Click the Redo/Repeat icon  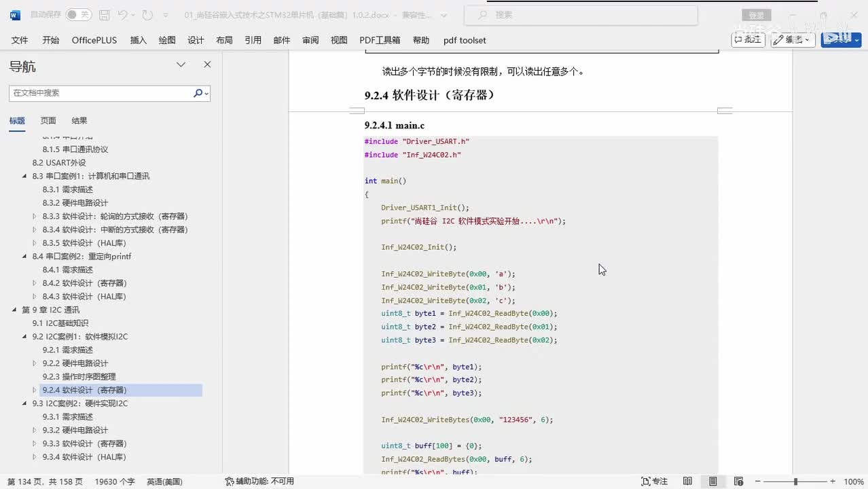click(147, 15)
